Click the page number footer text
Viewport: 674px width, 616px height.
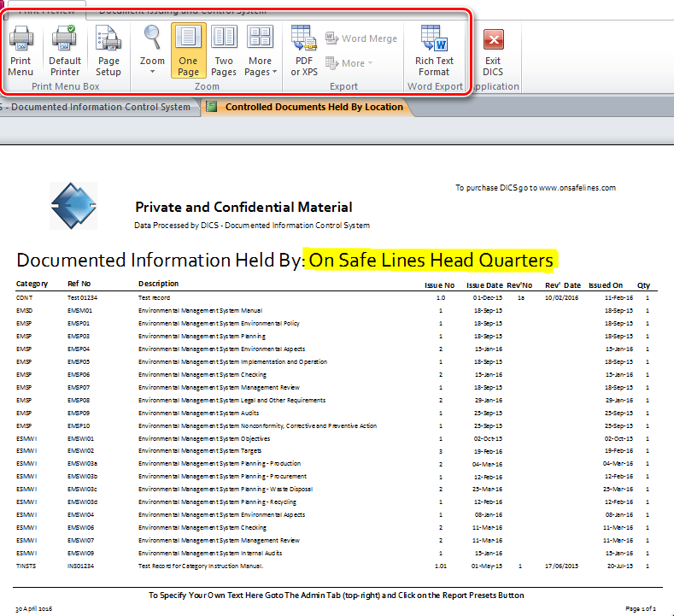(641, 608)
